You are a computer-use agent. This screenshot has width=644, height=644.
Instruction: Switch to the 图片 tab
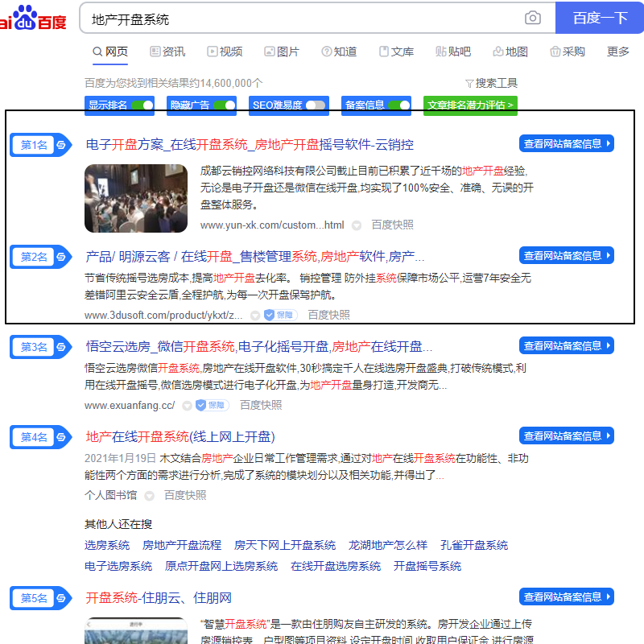pyautogui.click(x=282, y=52)
